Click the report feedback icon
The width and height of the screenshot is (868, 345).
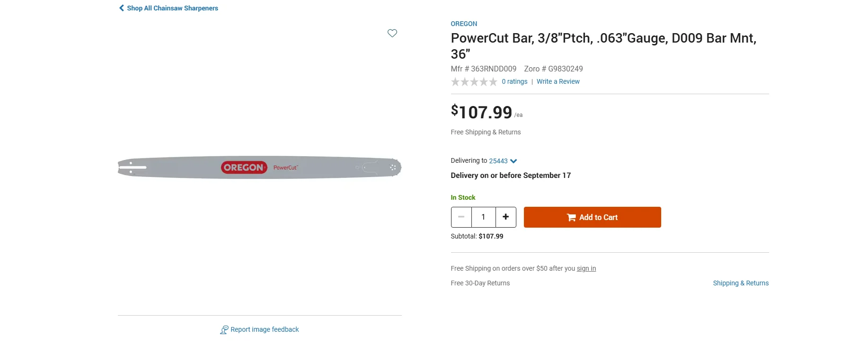click(x=224, y=330)
